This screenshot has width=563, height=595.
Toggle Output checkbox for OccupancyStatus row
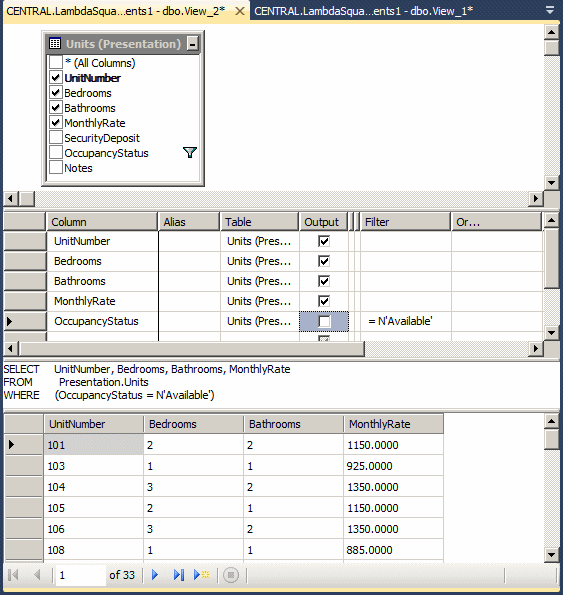coord(324,321)
